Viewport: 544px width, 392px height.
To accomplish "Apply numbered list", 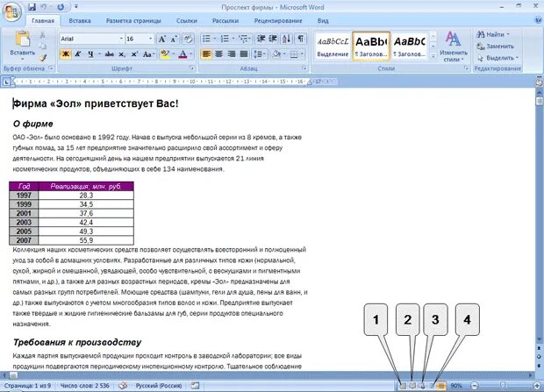I will pos(225,39).
